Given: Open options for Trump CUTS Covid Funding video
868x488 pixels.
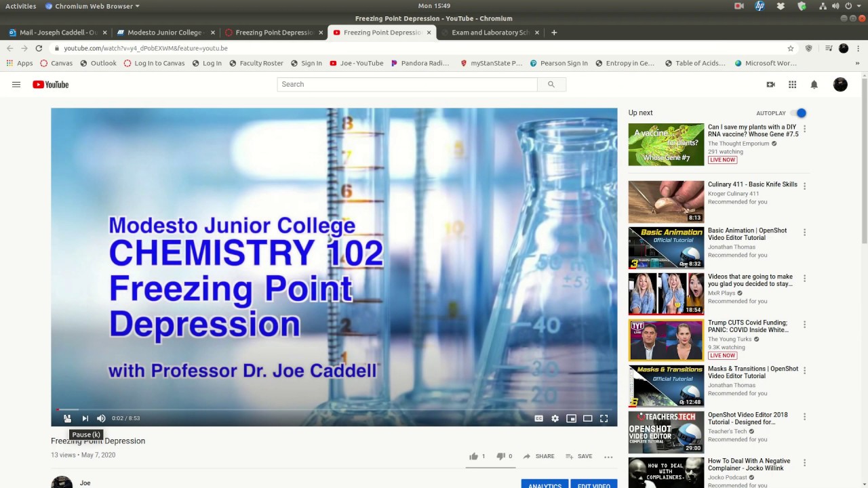Looking at the screenshot, I should point(804,324).
